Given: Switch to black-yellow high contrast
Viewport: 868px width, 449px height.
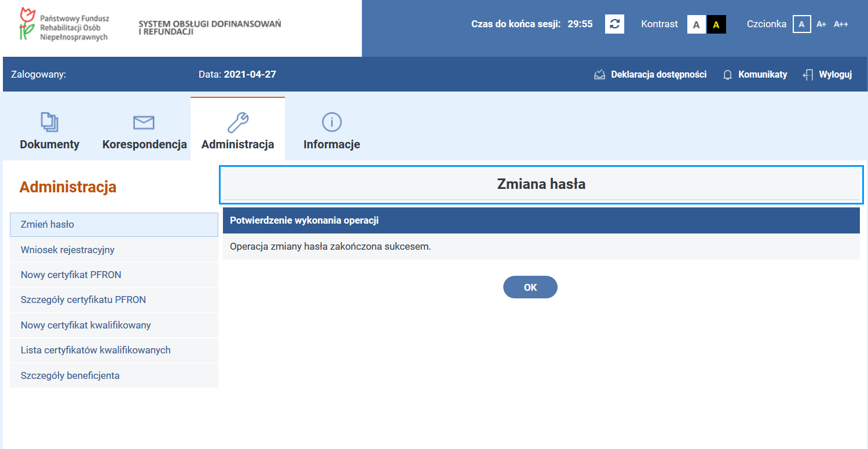Looking at the screenshot, I should [x=716, y=24].
